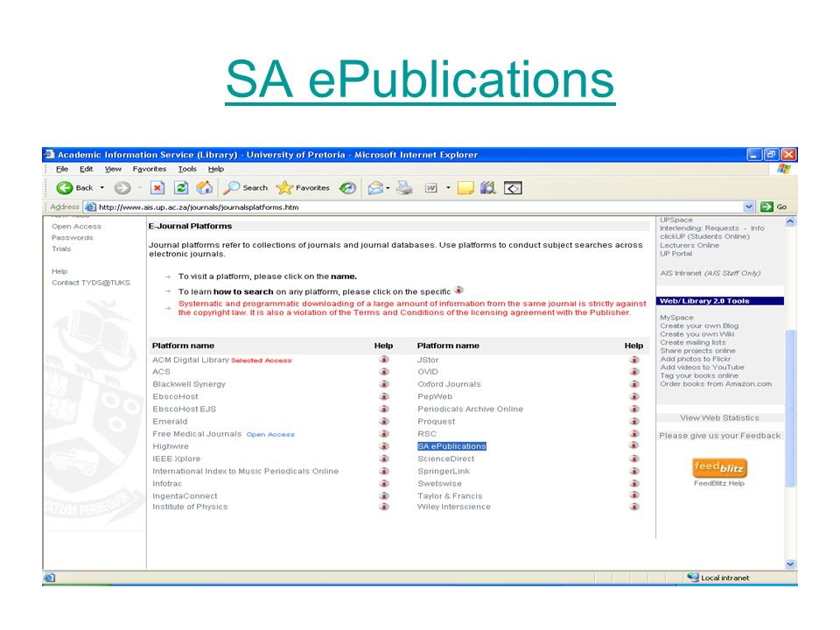The image size is (840, 630).
Task: Click the Taylor & Francis link
Action: [x=450, y=496]
